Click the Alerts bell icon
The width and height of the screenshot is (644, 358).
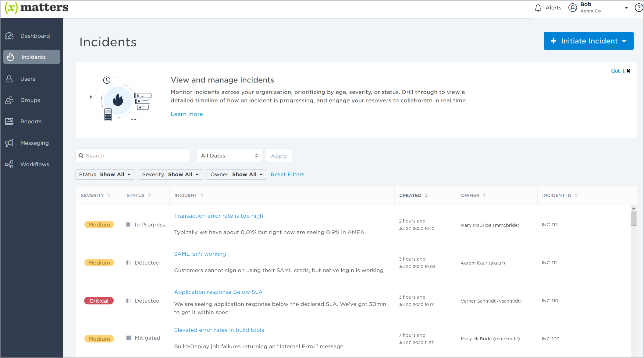[x=538, y=8]
